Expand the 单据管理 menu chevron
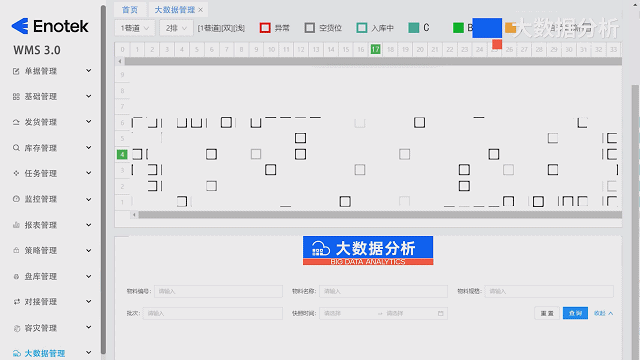Screen dimensions: 640x360 pos(89,71)
